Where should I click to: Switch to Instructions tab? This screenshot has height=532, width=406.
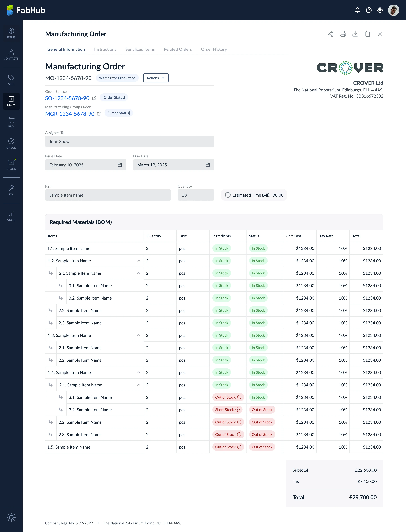105,49
